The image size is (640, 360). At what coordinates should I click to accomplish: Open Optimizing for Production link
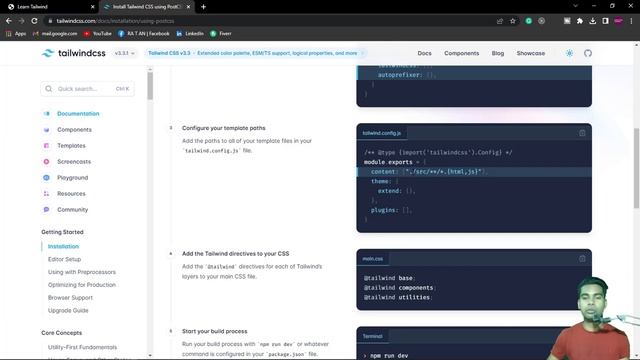point(82,284)
